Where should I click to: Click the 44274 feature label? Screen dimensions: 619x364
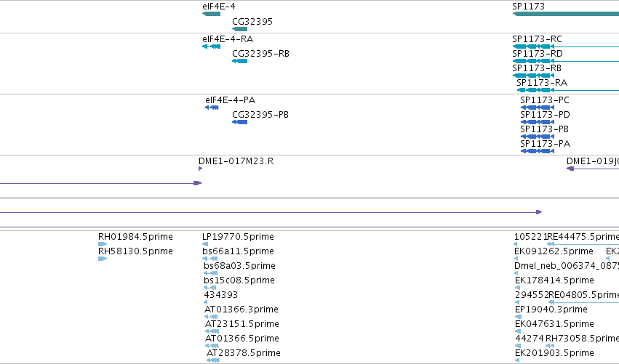tap(530, 339)
